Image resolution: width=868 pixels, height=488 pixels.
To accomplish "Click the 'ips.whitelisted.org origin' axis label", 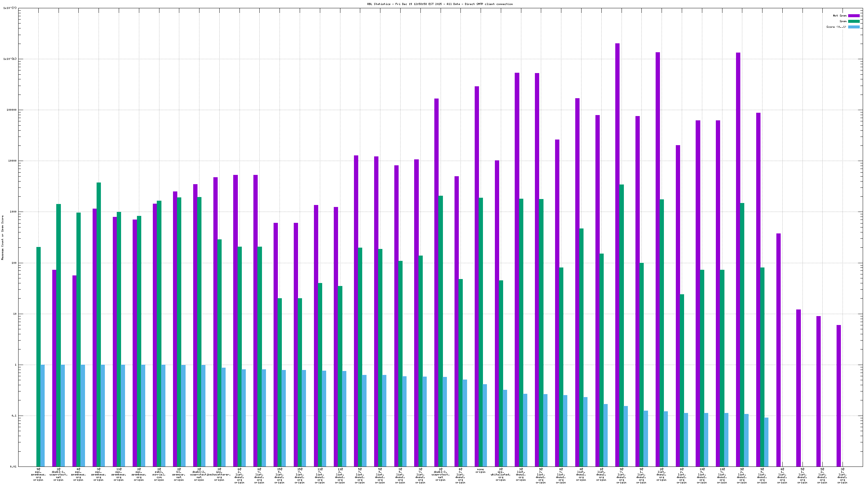I will click(500, 474).
